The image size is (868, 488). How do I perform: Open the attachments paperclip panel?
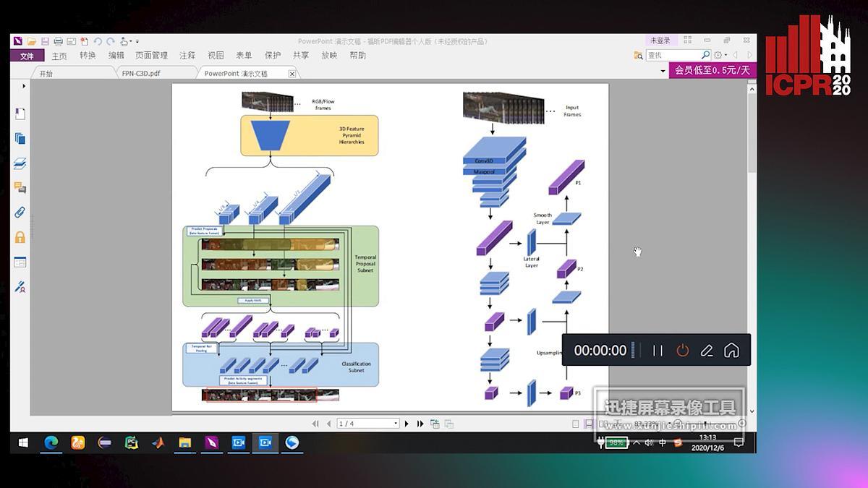[x=20, y=213]
